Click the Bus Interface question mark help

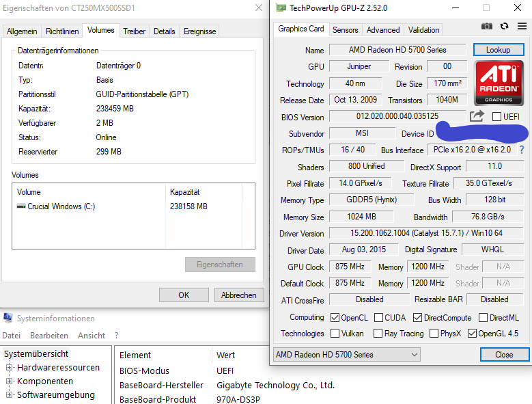point(522,150)
